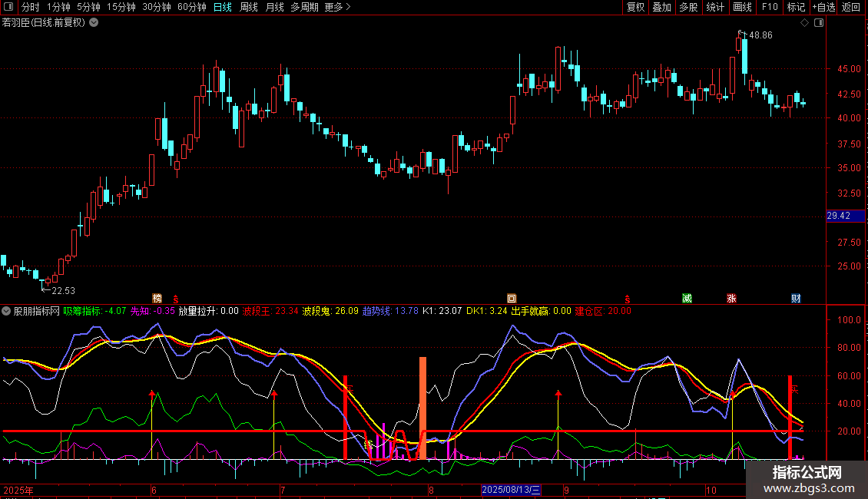Click the 榜 marker icon below the chart
868x499 pixels.
click(157, 298)
